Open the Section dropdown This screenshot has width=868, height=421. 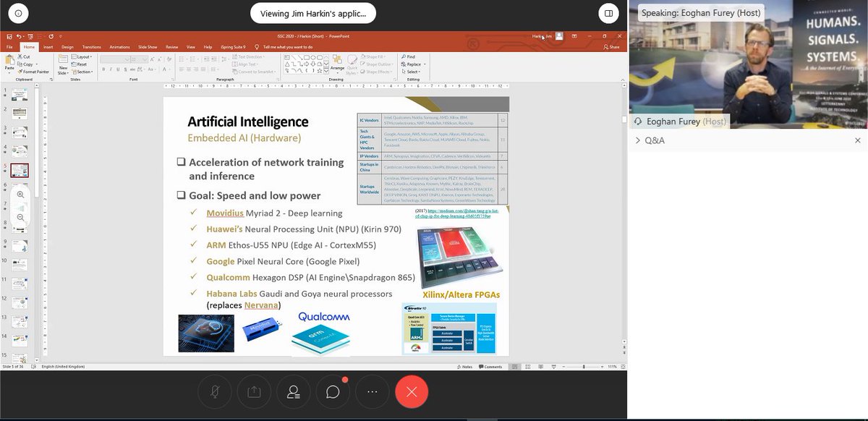click(x=82, y=72)
